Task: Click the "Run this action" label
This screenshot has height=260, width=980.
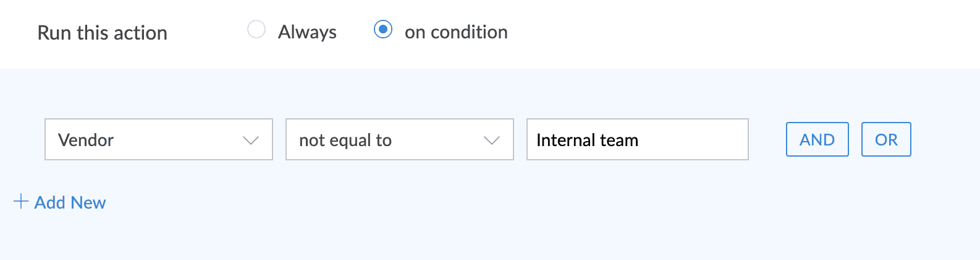Action: pos(103,33)
